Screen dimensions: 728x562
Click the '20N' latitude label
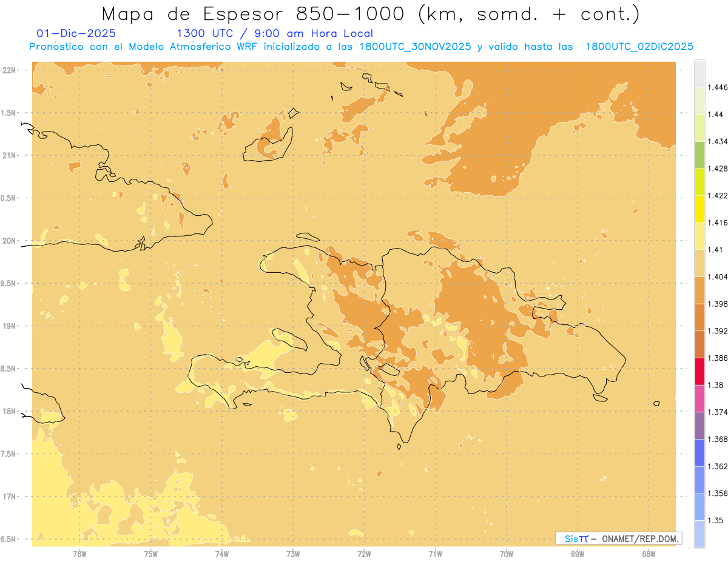pos(10,241)
